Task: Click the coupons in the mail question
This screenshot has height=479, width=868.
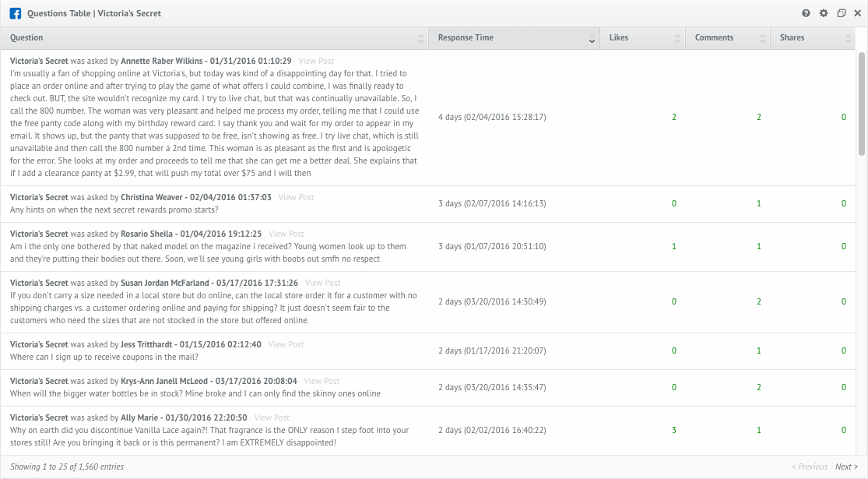Action: [x=104, y=357]
